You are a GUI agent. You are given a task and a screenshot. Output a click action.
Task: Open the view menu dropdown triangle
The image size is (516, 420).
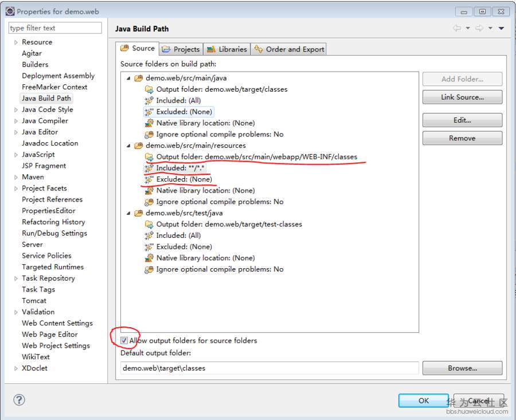[x=501, y=28]
